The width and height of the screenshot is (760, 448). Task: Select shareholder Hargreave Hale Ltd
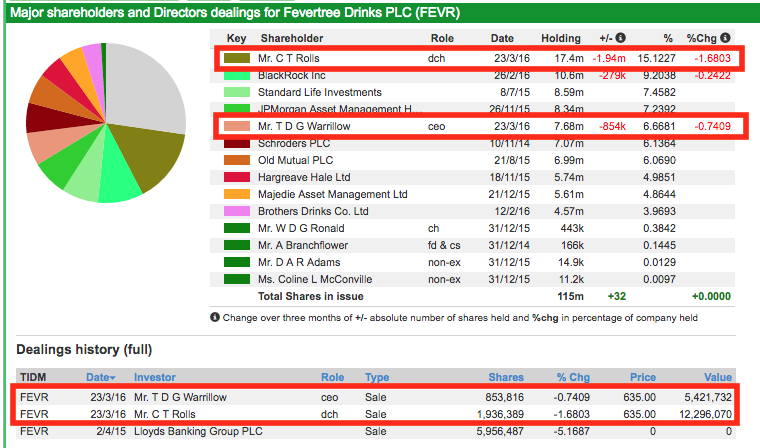point(304,177)
